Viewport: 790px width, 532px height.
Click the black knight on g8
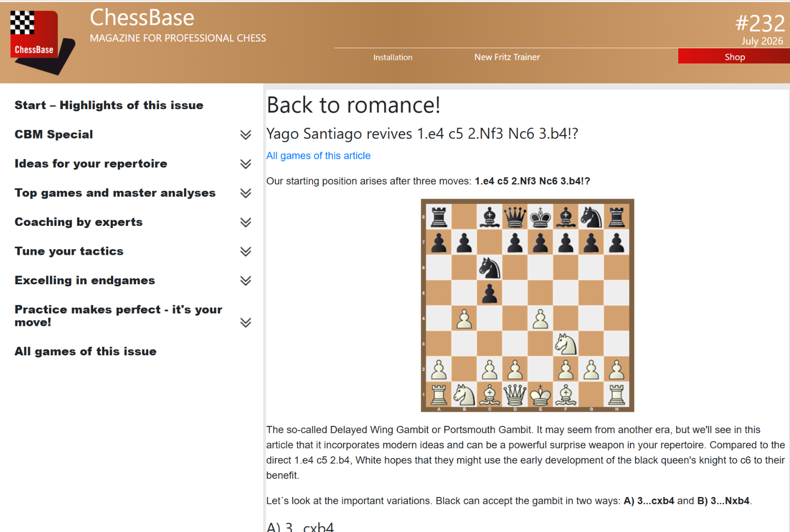pos(591,217)
